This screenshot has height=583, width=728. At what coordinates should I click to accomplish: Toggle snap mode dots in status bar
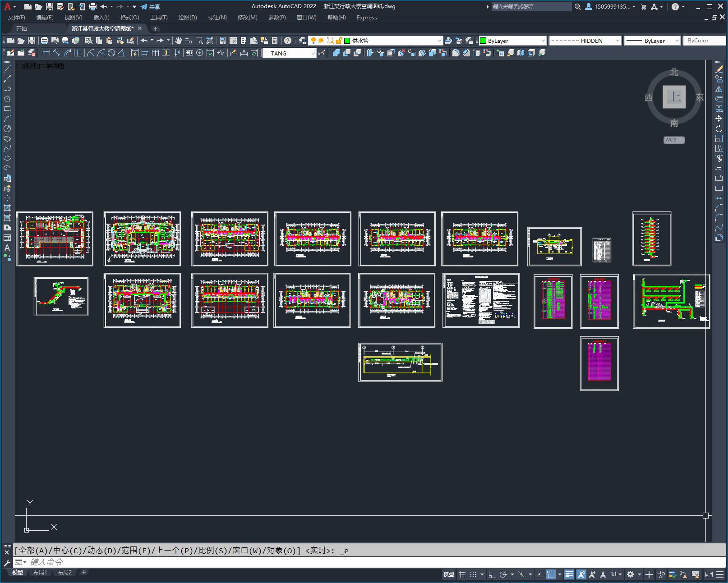(x=473, y=574)
